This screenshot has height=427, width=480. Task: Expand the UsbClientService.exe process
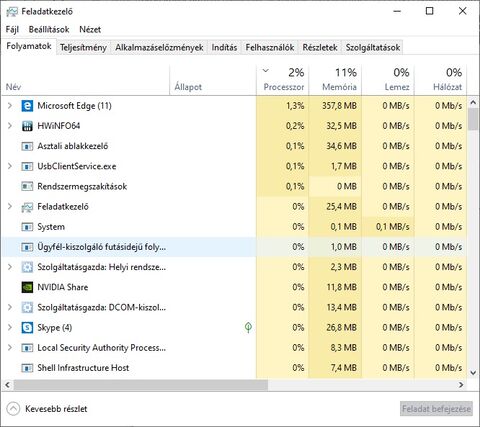(x=10, y=166)
